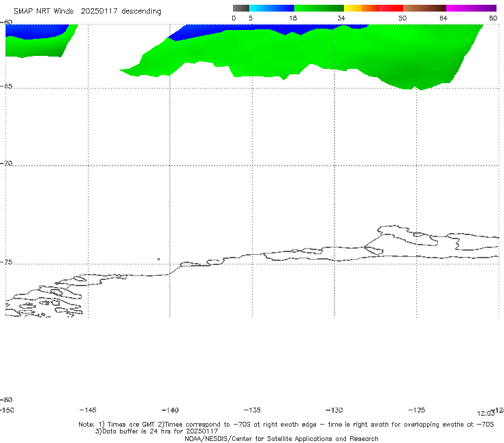
Task: Click the longitude label '-130'
Action: [334, 410]
